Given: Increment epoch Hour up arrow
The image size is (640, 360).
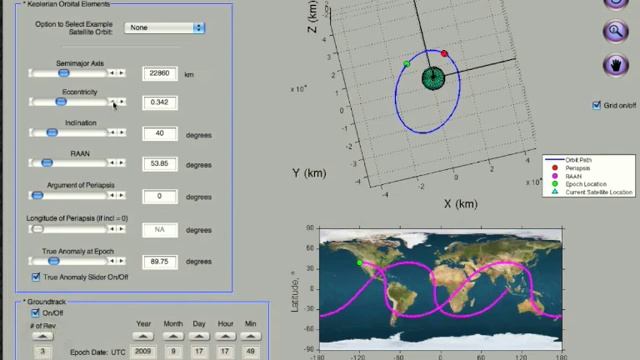Looking at the screenshot, I should pyautogui.click(x=225, y=336).
